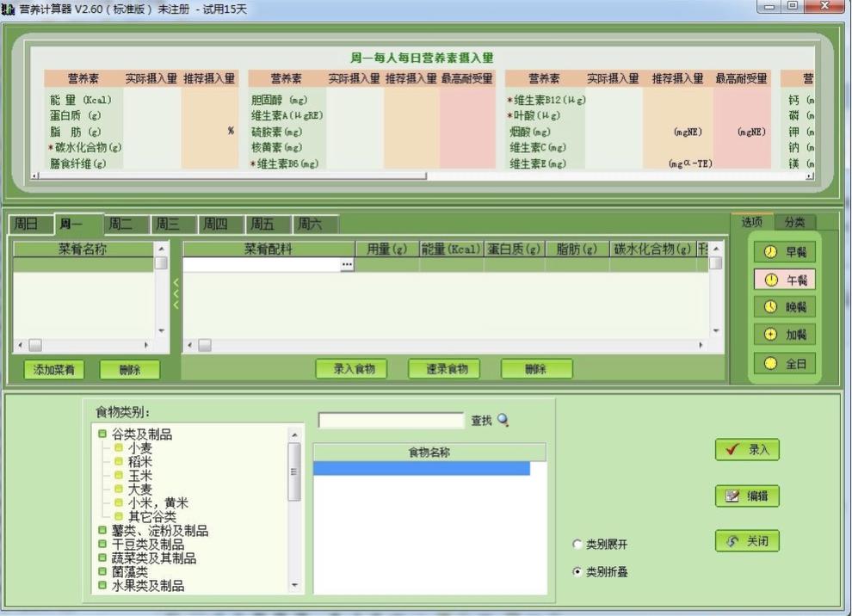Click the ellipsis button in the 菜肴配料 cell

click(347, 264)
